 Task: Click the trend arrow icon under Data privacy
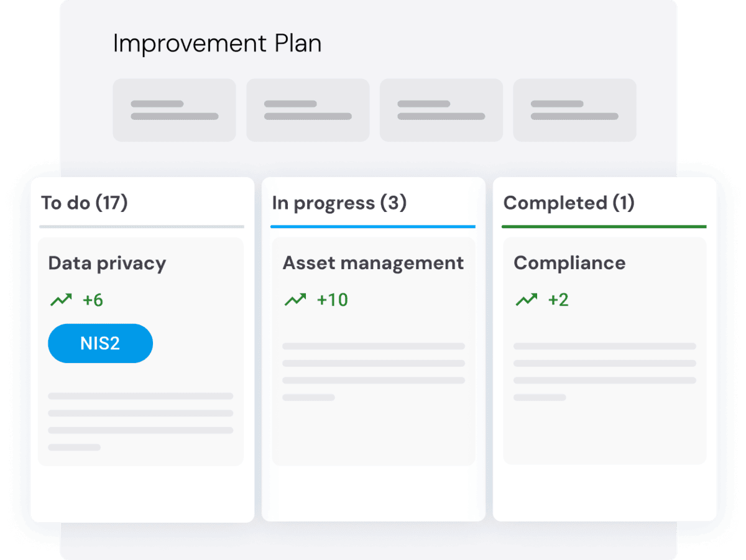pyautogui.click(x=61, y=301)
